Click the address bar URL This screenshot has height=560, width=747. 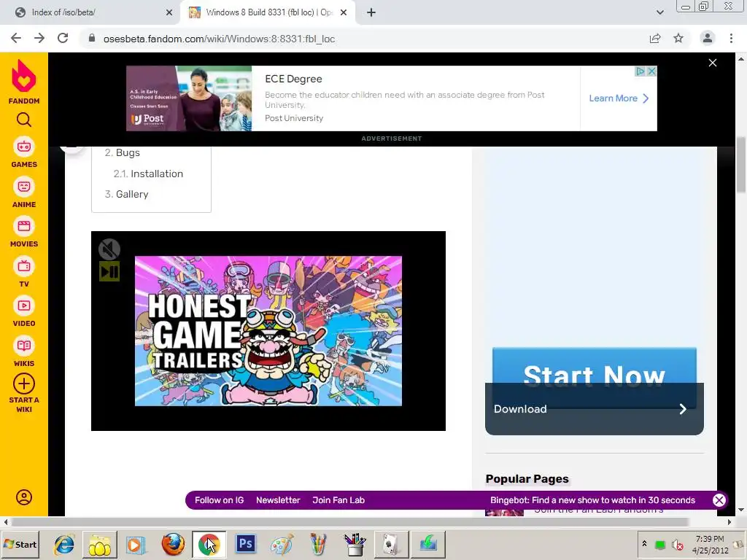tap(219, 39)
